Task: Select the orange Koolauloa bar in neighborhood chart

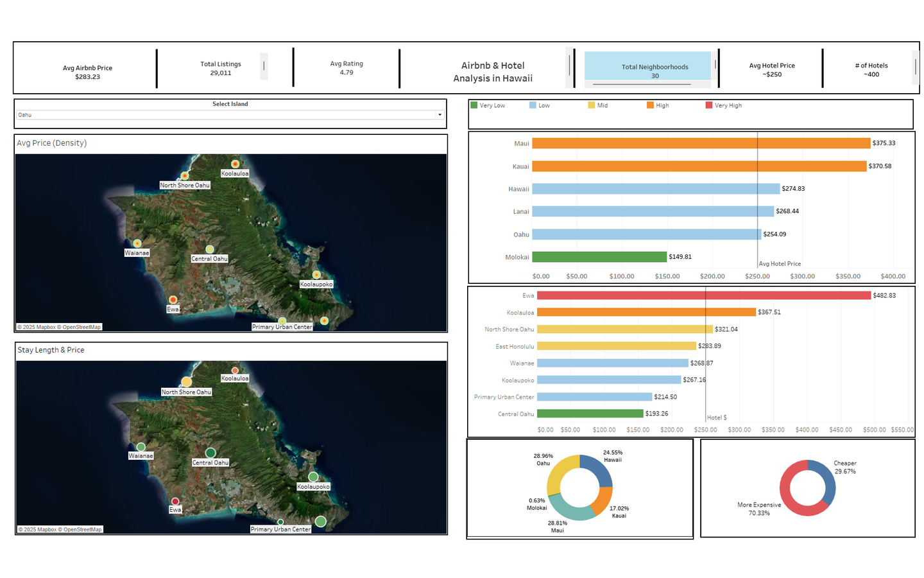Action: [x=646, y=312]
